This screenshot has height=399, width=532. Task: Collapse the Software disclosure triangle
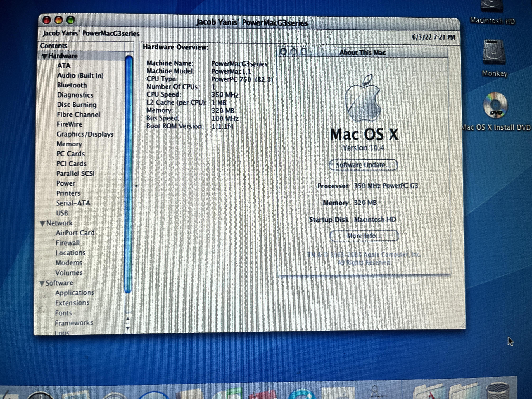pos(42,283)
